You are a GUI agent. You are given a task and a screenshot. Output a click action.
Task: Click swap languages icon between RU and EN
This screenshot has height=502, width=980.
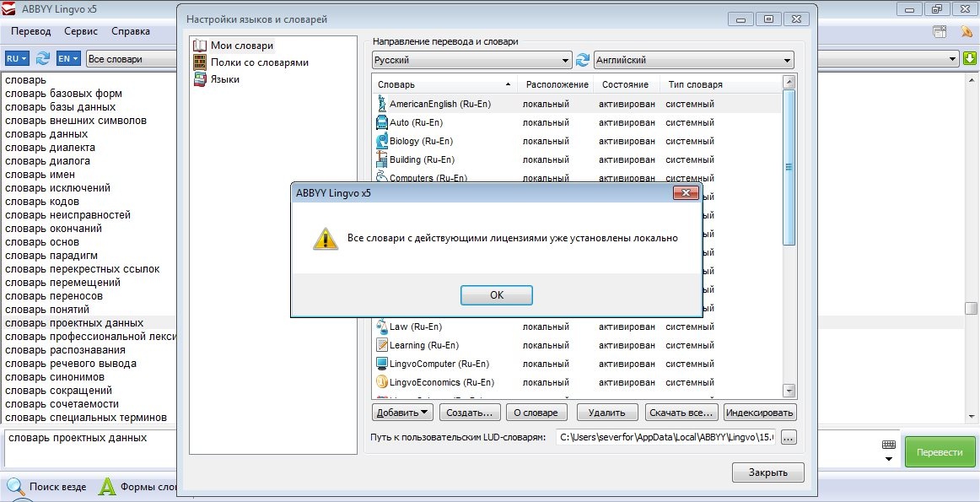42,58
